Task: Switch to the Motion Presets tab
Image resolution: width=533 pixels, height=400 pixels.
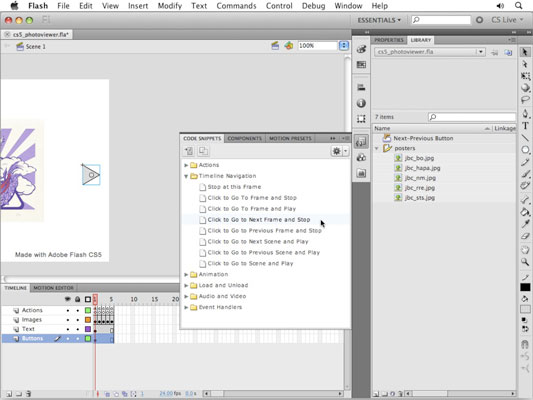Action: coord(290,138)
